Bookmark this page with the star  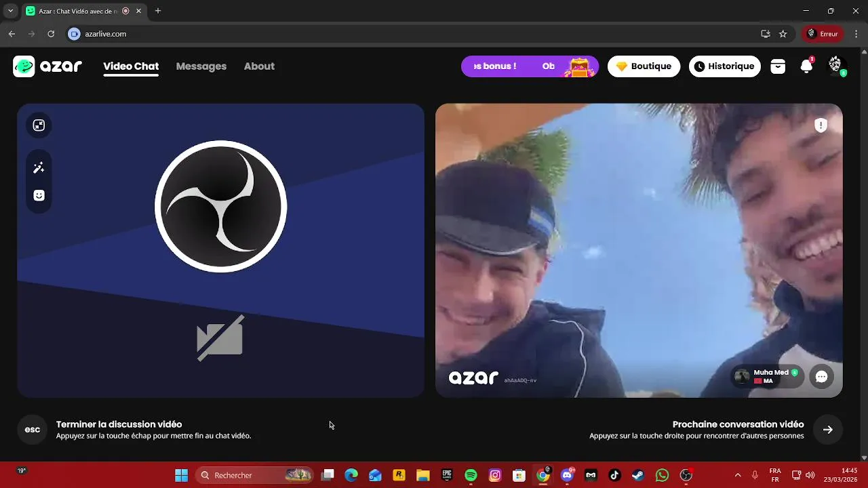coord(783,34)
